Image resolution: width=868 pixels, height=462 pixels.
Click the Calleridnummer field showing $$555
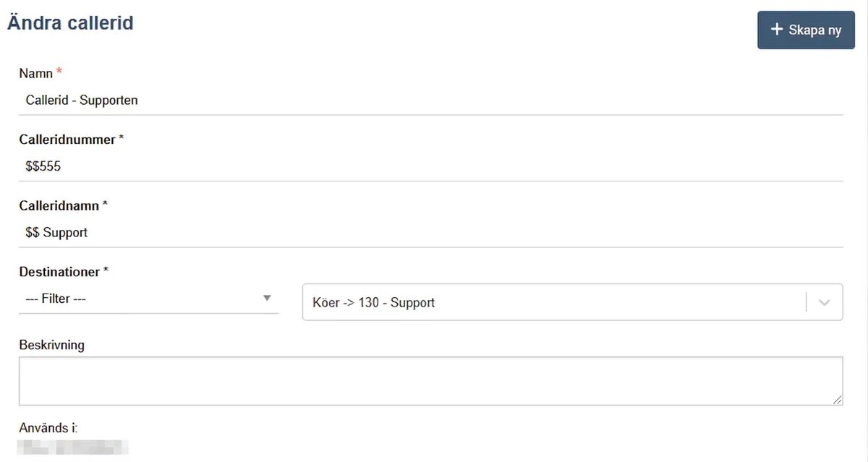tap(430, 166)
